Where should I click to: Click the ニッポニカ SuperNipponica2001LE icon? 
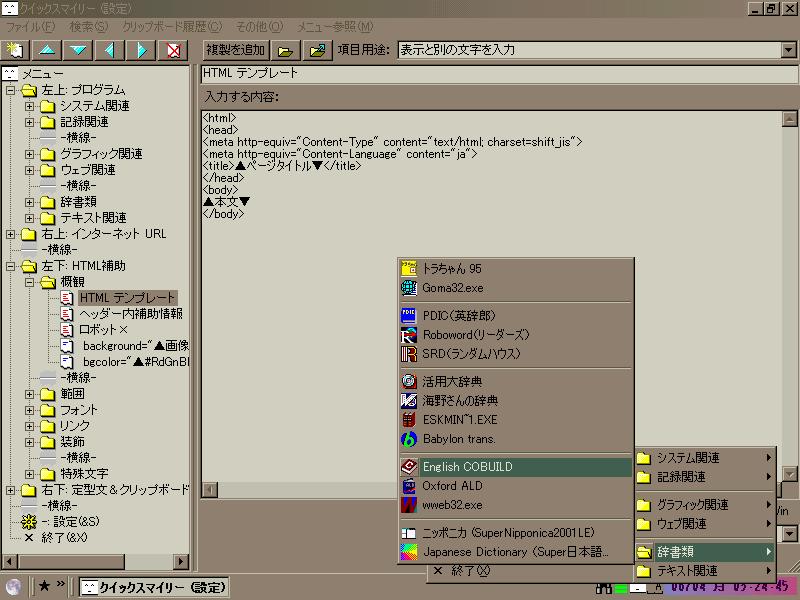pyautogui.click(x=409, y=533)
